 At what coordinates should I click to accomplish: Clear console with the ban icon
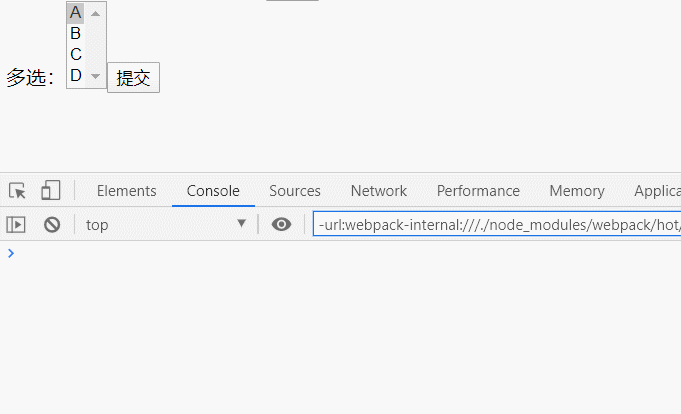click(52, 225)
